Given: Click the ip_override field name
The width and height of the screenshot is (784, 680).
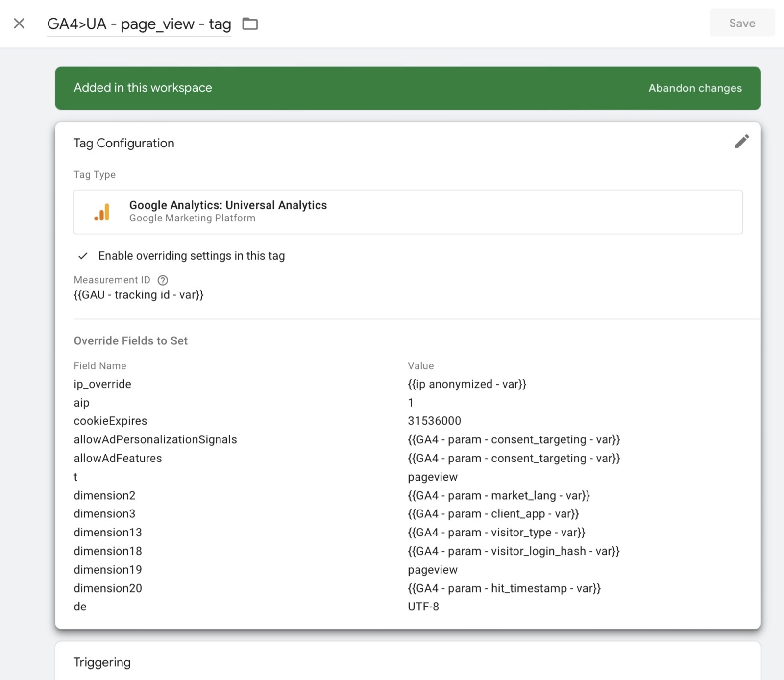Looking at the screenshot, I should tap(102, 384).
